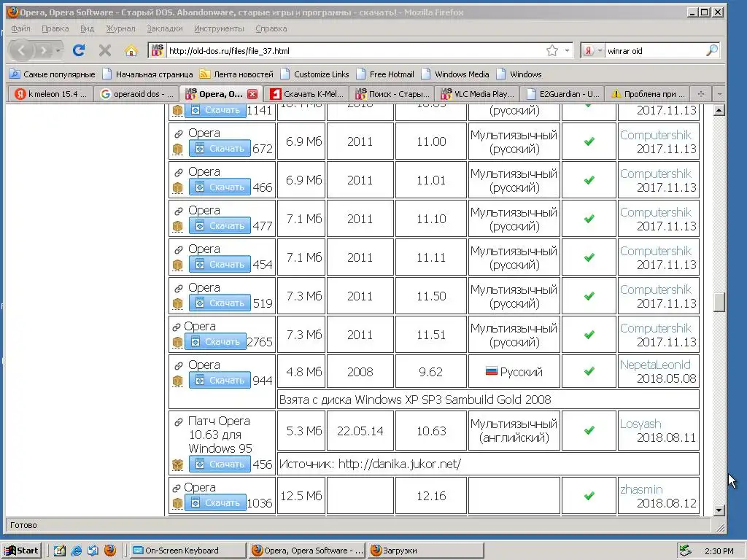The image size is (747, 560).
Task: Launch Firefox from the quick launch bar
Action: [110, 551]
